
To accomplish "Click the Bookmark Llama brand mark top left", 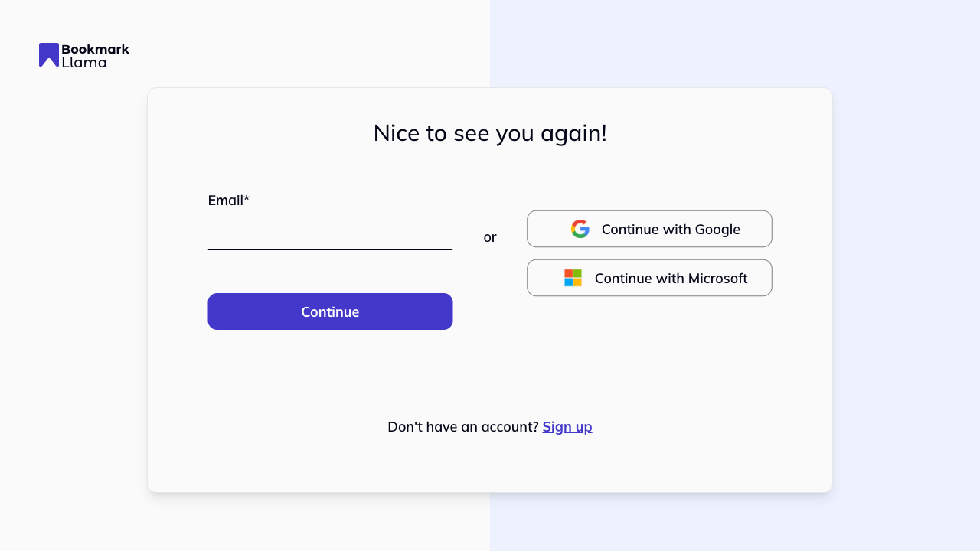I will [x=48, y=55].
